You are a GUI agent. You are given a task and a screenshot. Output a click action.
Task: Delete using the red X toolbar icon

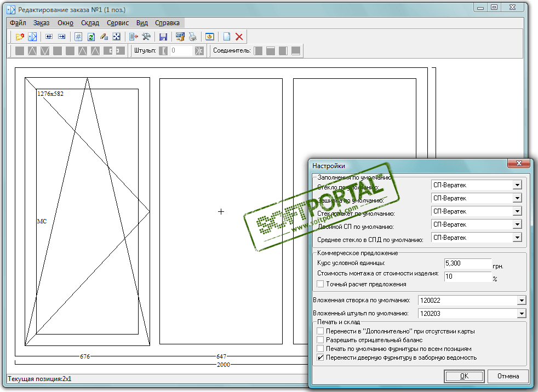click(239, 36)
